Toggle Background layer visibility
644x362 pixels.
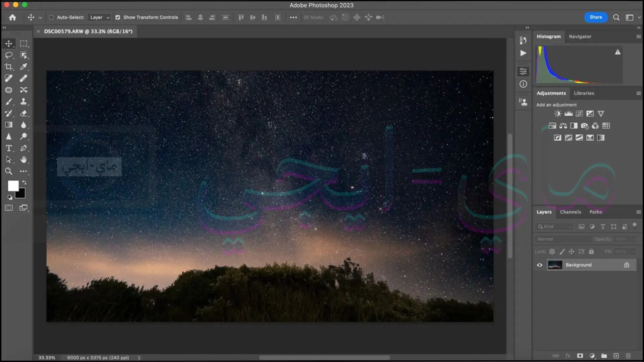click(540, 264)
